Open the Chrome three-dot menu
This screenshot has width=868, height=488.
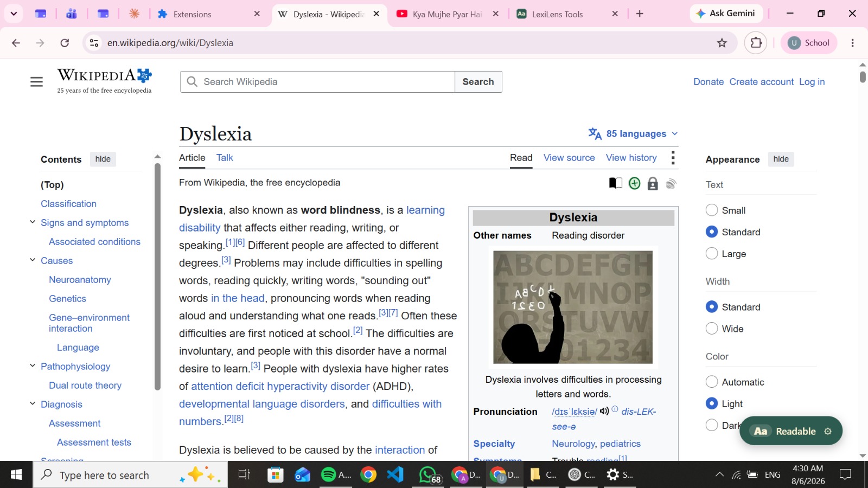(852, 43)
